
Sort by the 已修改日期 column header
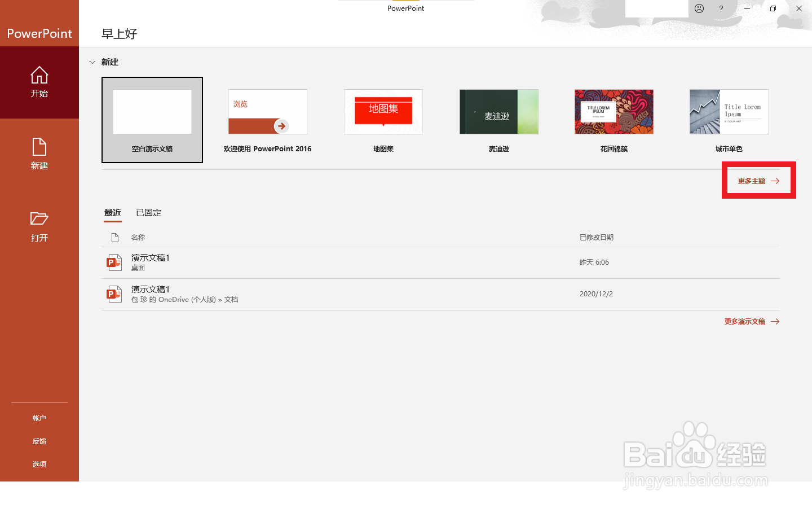pos(597,238)
